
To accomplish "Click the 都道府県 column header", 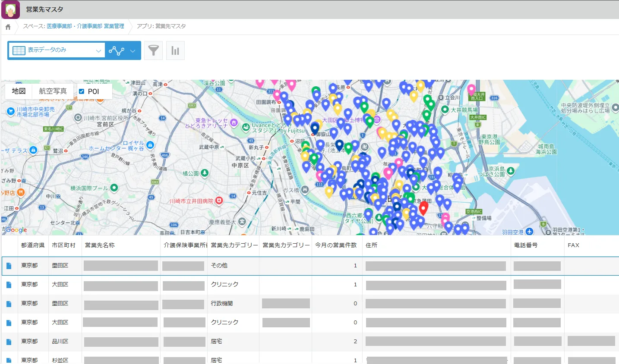I will click(x=33, y=245).
